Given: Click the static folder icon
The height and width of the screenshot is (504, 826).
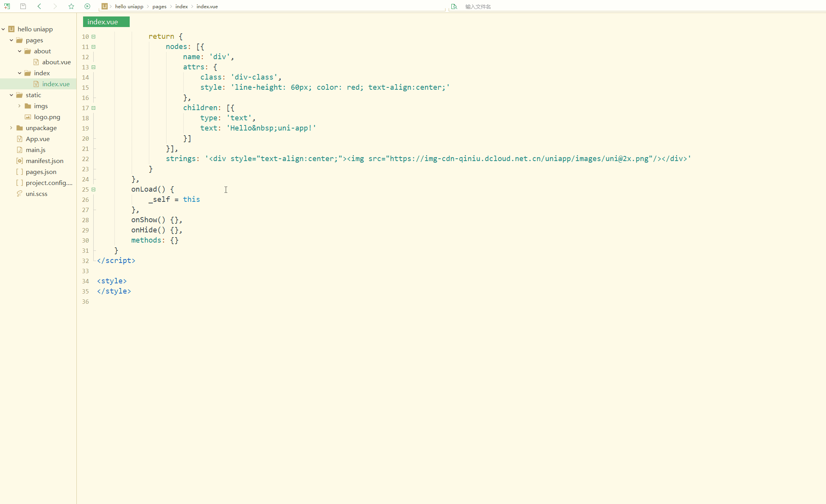Looking at the screenshot, I should pyautogui.click(x=20, y=95).
